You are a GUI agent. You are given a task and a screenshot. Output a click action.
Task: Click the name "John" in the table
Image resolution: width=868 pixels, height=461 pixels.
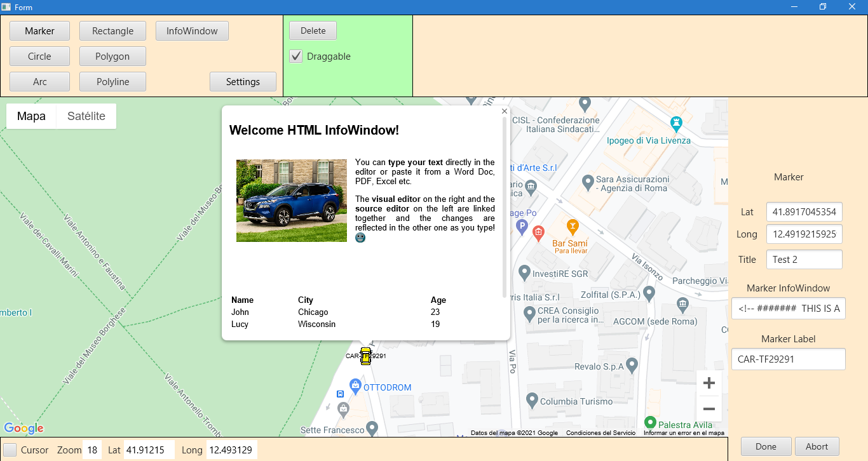(x=240, y=312)
